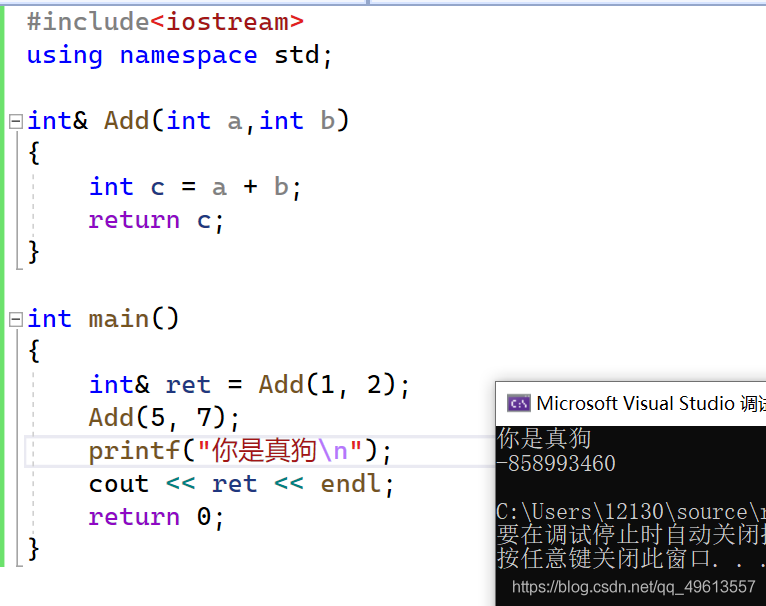Click the Visual Studio console window icon

click(518, 404)
